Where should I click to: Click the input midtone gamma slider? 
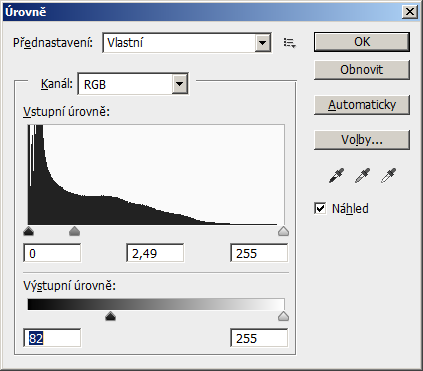74,231
